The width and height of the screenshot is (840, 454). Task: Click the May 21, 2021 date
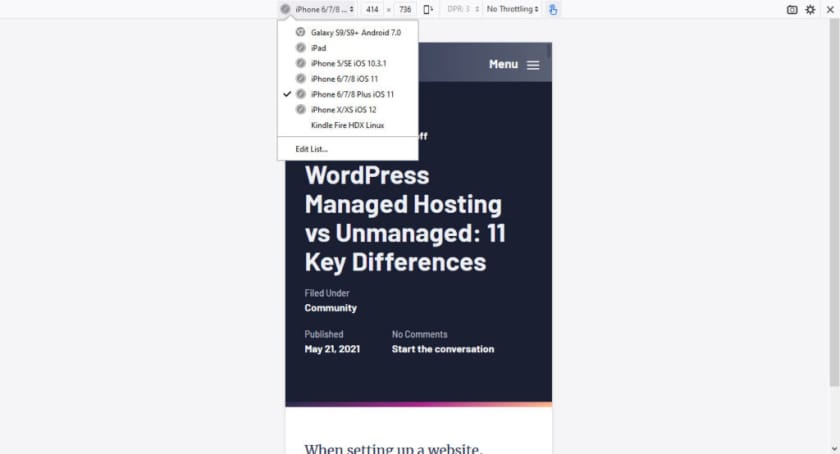pos(332,349)
